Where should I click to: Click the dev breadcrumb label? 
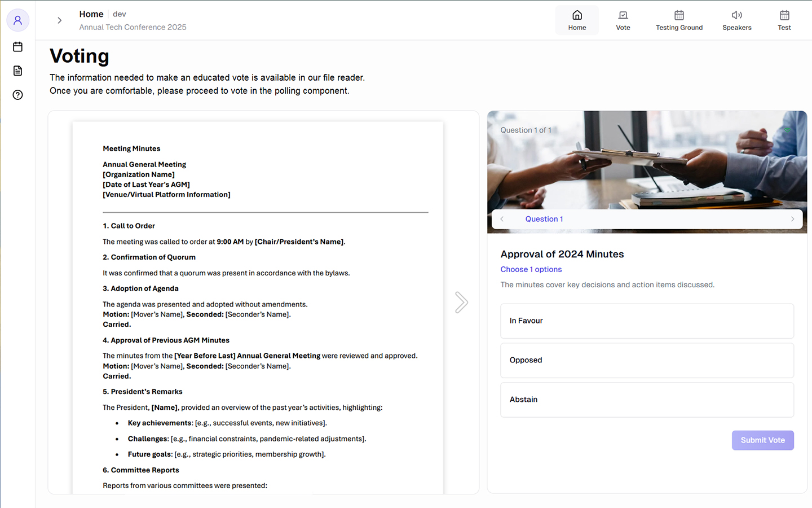tap(120, 14)
